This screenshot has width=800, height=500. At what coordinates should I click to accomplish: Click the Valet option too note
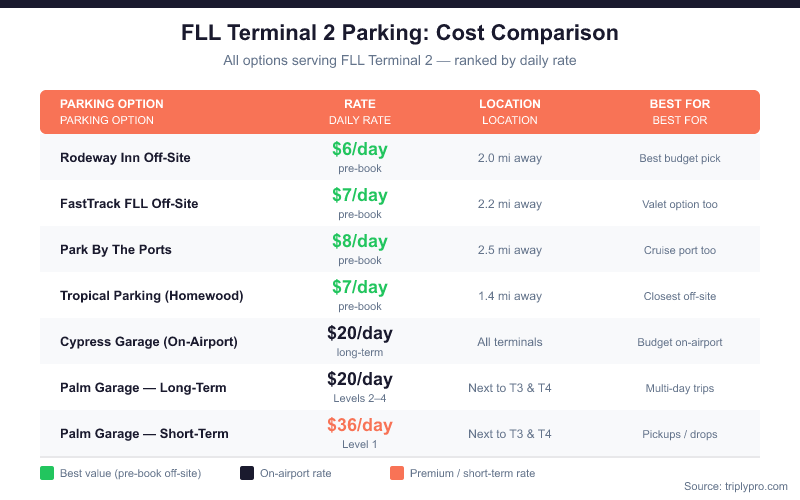click(x=680, y=204)
